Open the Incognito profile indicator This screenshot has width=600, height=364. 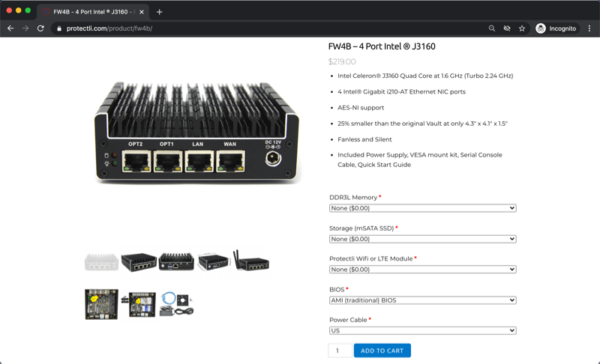pos(556,28)
